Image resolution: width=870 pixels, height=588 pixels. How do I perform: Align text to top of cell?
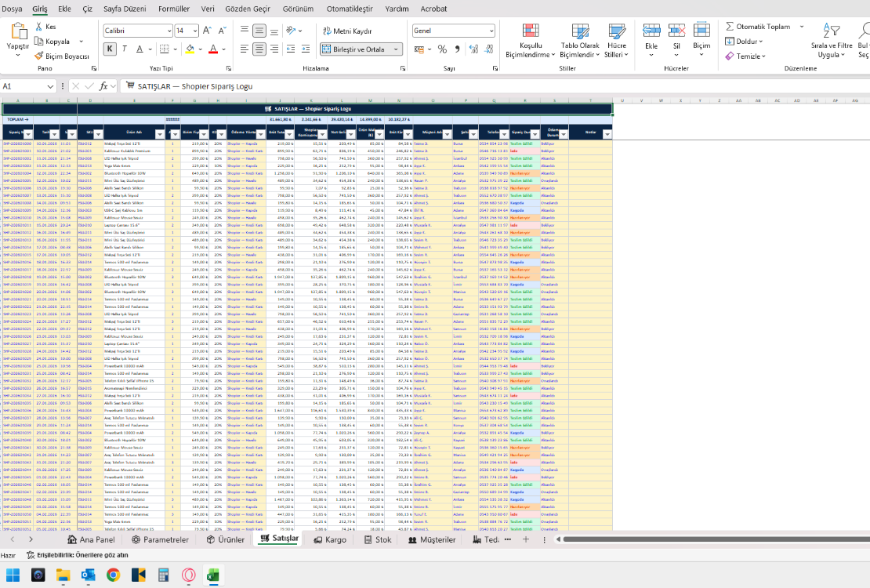pyautogui.click(x=244, y=31)
